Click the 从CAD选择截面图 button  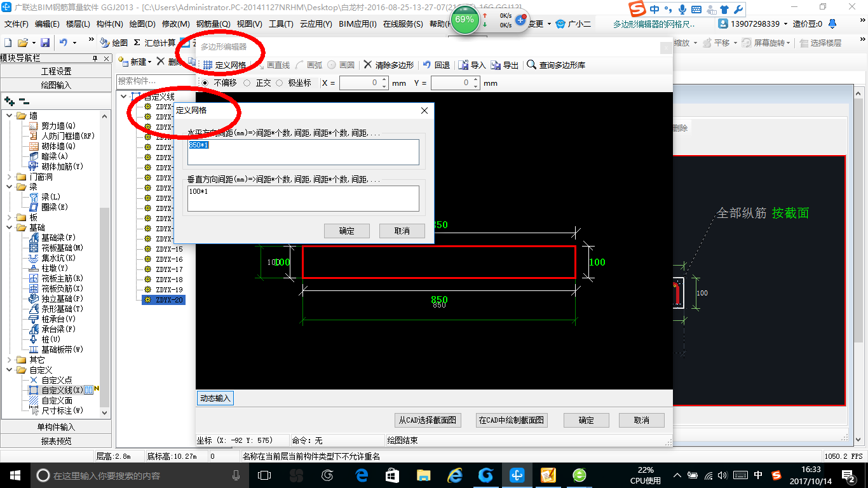(x=428, y=420)
